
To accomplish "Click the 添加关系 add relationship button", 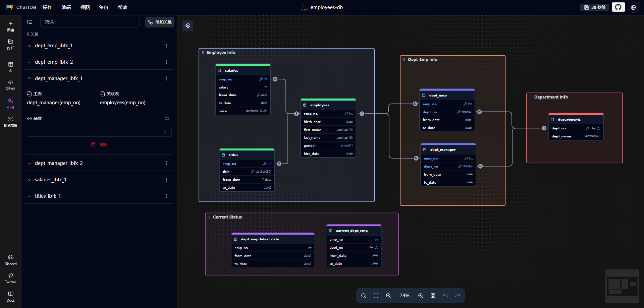I will 160,22.
